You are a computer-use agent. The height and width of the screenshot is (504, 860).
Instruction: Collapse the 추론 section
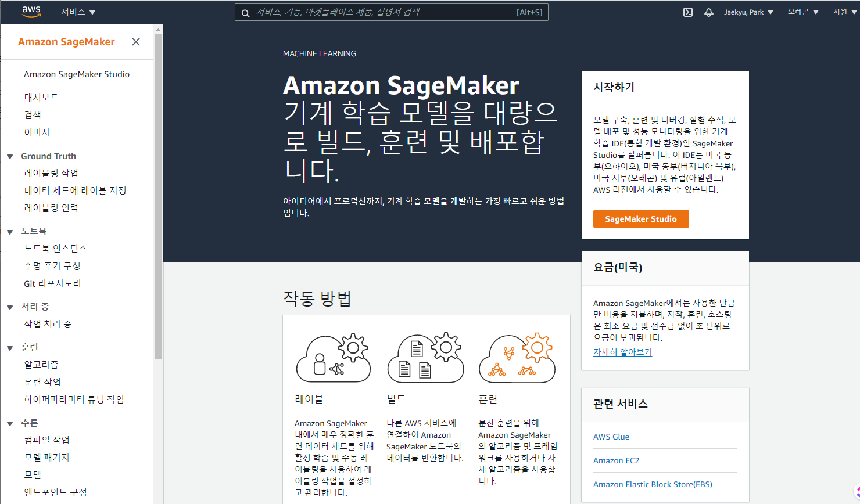point(10,423)
